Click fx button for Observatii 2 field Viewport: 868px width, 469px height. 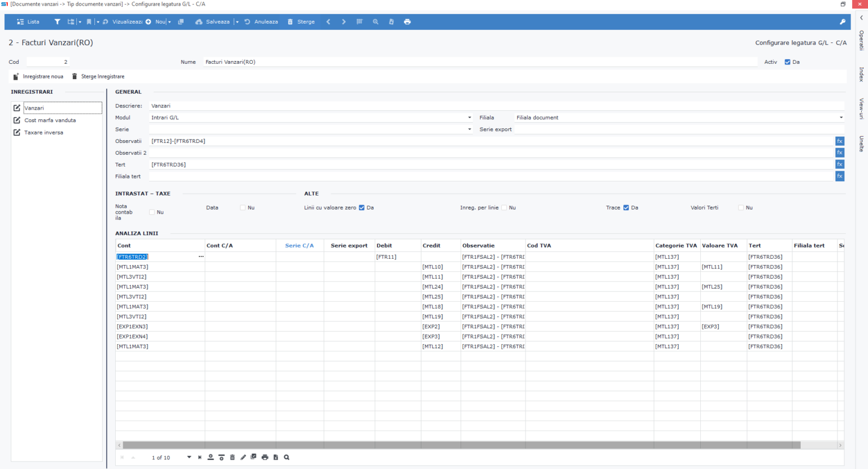point(840,153)
